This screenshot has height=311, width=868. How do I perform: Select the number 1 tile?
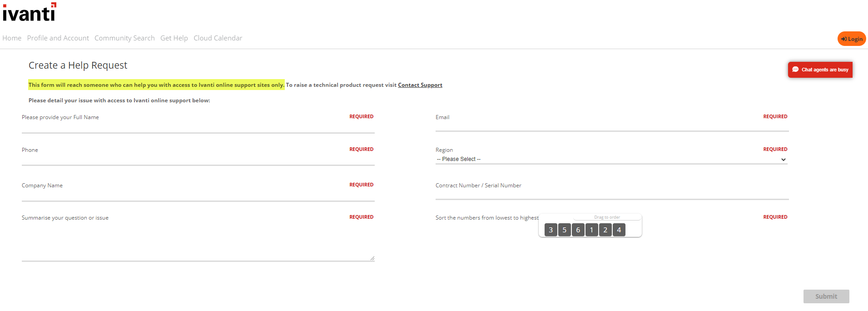click(x=591, y=230)
